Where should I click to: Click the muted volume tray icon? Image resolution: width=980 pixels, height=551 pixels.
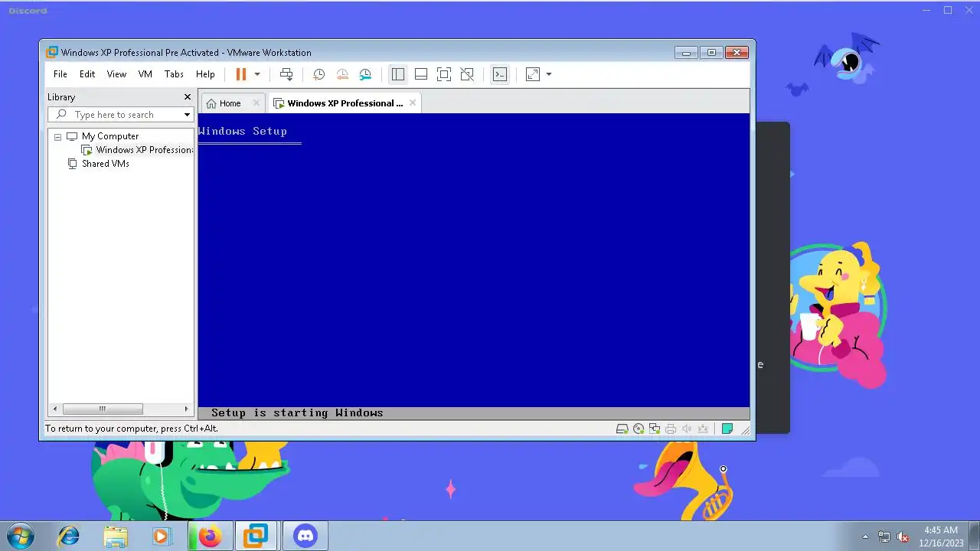click(903, 536)
